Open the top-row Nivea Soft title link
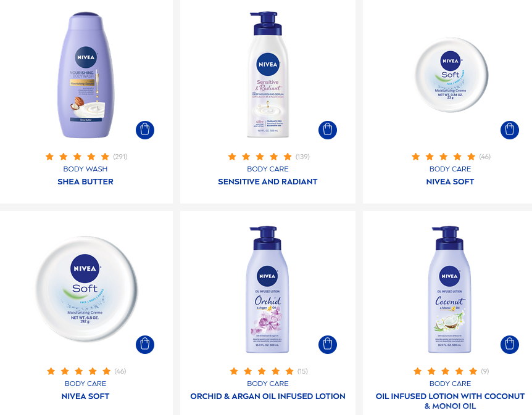The height and width of the screenshot is (415, 532). 450,182
